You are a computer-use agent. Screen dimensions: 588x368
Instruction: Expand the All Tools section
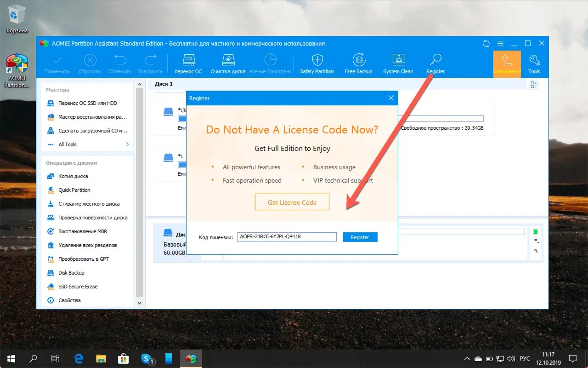click(67, 144)
